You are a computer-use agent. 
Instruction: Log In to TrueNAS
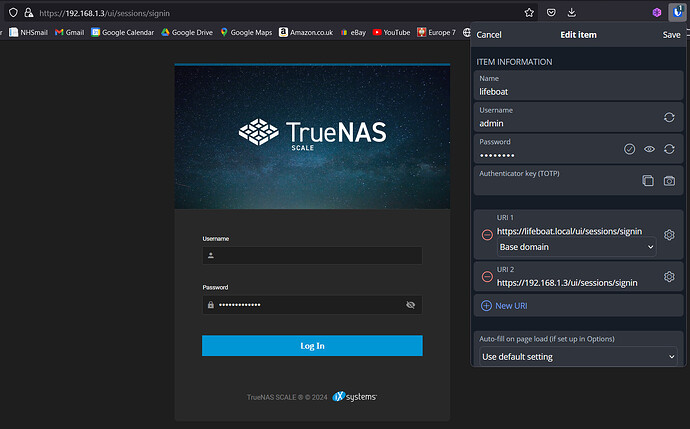(312, 346)
